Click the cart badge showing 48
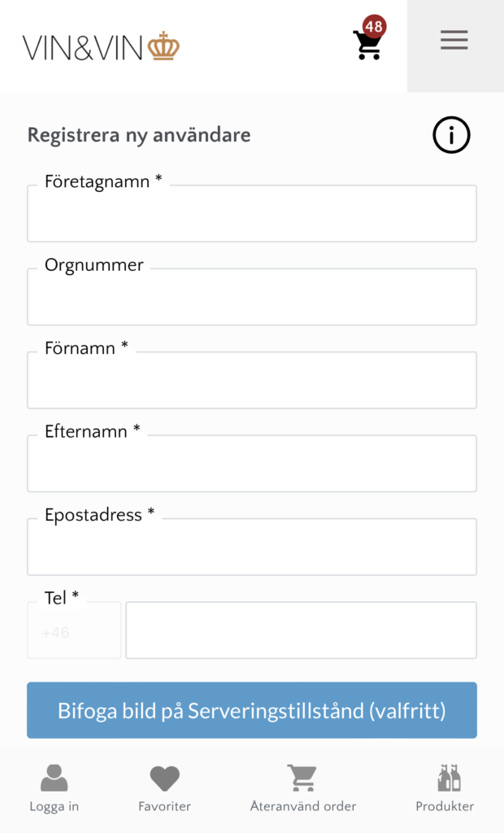 (x=374, y=26)
